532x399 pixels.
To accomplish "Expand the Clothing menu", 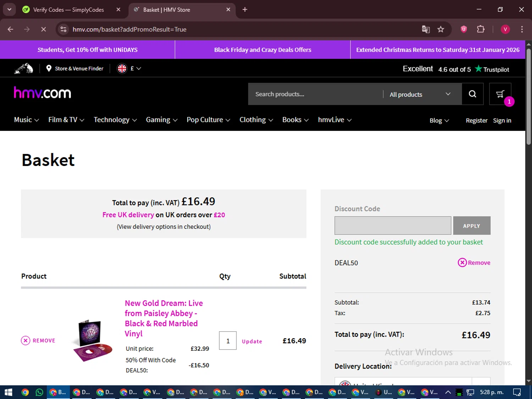I will coord(256,120).
